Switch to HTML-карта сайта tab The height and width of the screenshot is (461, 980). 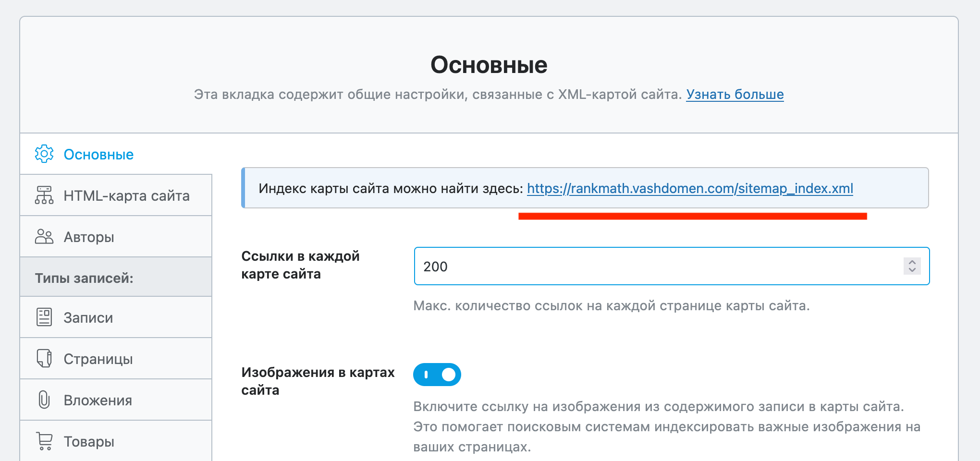pos(116,195)
